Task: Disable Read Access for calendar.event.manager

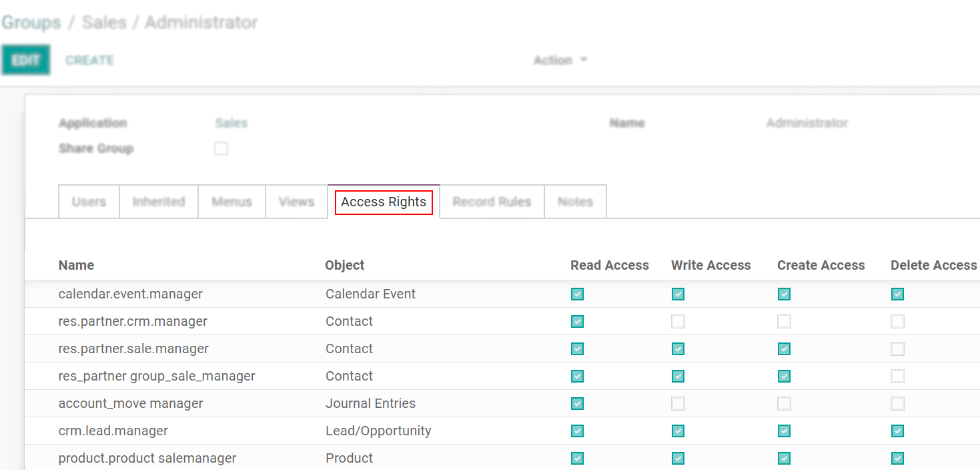Action: tap(577, 294)
